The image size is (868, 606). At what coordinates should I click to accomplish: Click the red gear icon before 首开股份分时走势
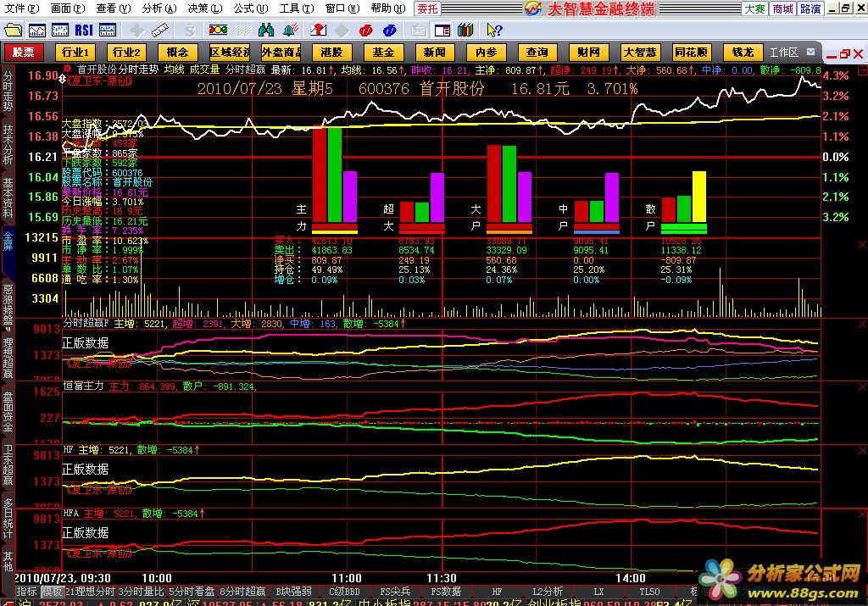click(x=68, y=69)
